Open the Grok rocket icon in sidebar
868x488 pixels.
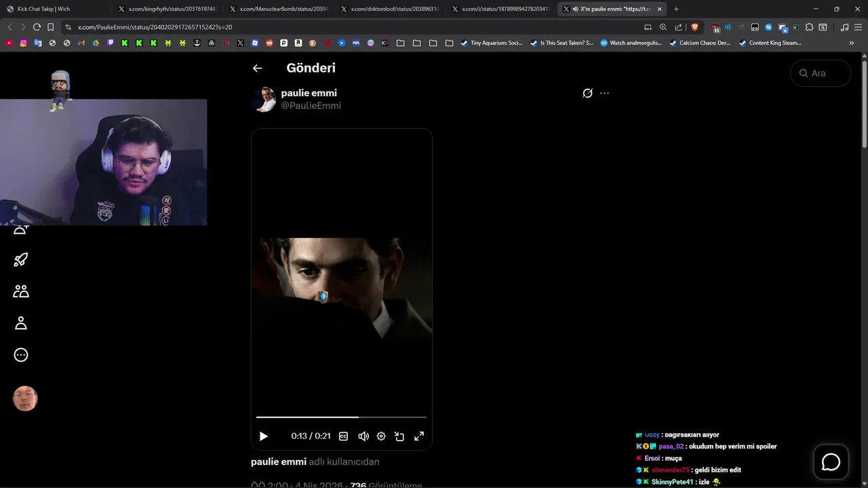click(x=21, y=260)
